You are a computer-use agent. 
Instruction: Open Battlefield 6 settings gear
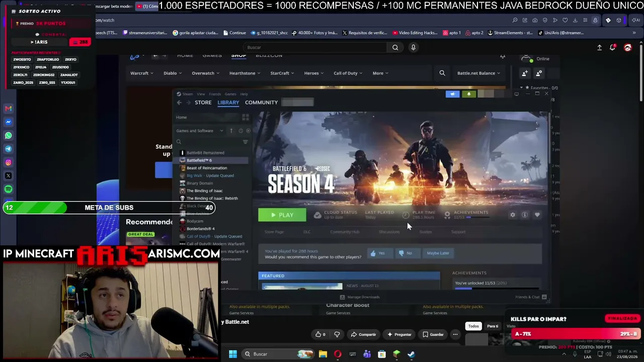pyautogui.click(x=512, y=215)
